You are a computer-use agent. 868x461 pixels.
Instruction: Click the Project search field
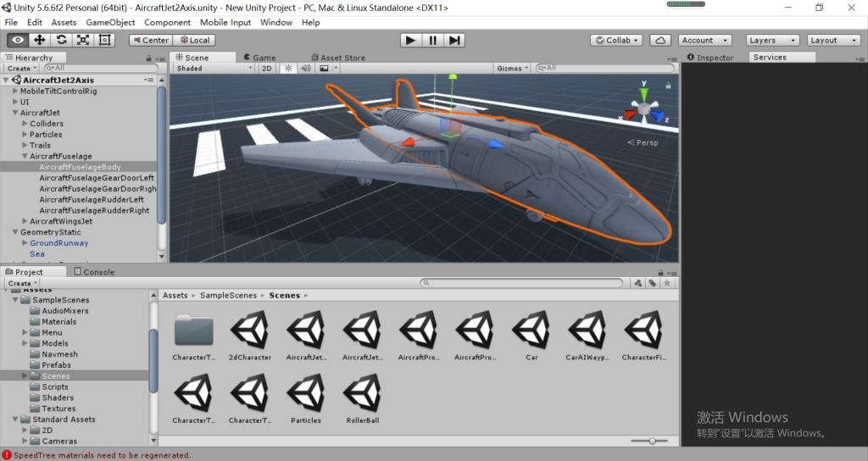[x=521, y=283]
